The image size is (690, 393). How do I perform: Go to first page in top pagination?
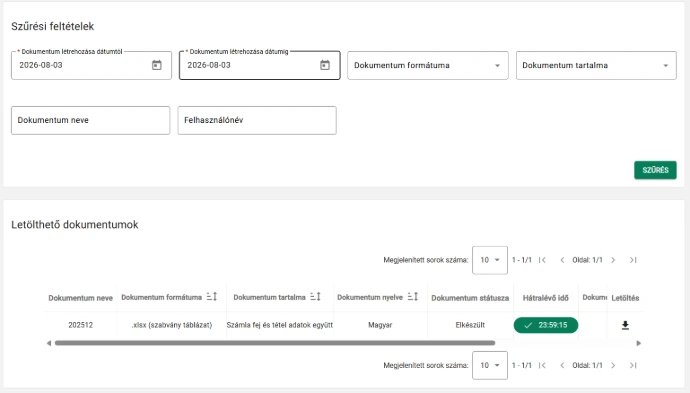542,260
